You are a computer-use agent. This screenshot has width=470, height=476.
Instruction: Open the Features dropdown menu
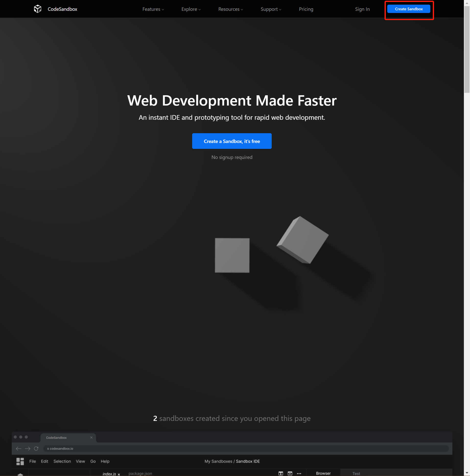(x=153, y=9)
